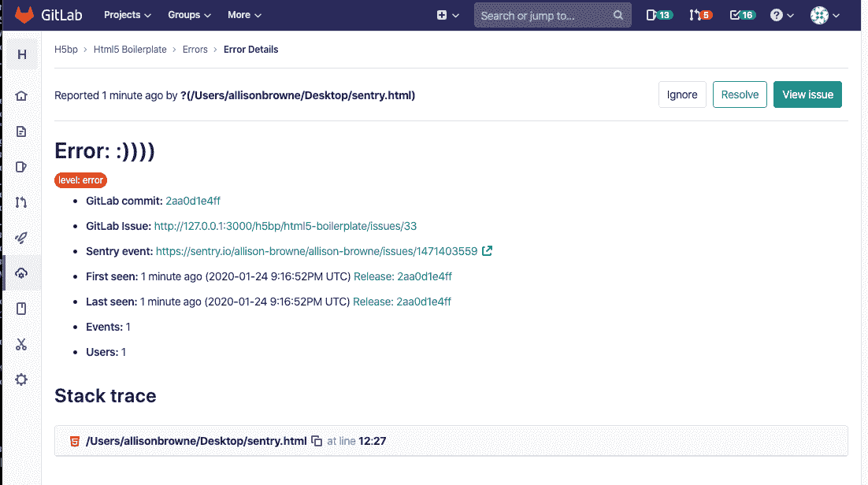Open the Repository section in the sidebar
Screen dimensions: 868x485
(21, 131)
